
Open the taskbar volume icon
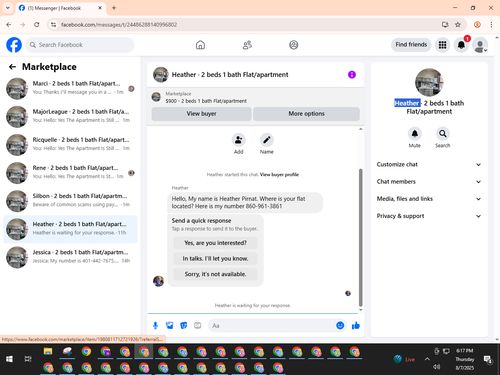coord(436,367)
